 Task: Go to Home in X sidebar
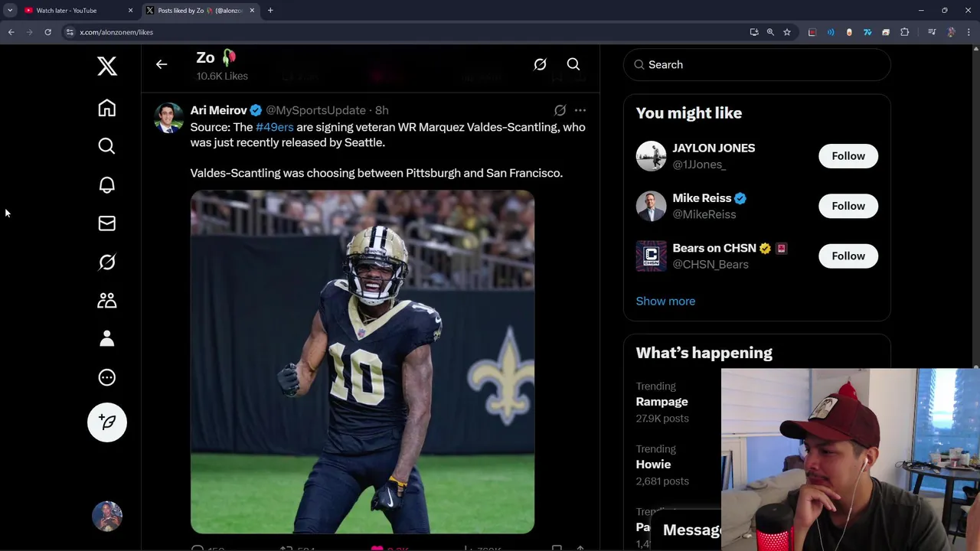pyautogui.click(x=107, y=108)
